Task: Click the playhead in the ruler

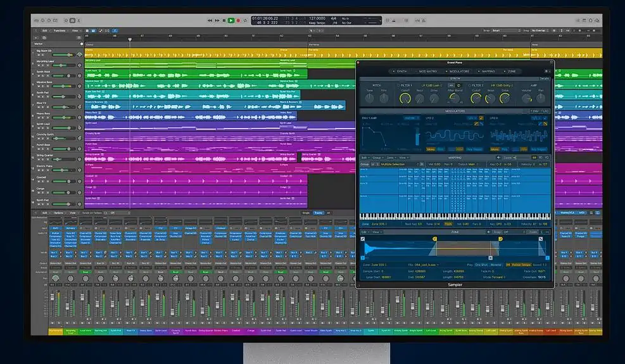Action: (x=130, y=39)
